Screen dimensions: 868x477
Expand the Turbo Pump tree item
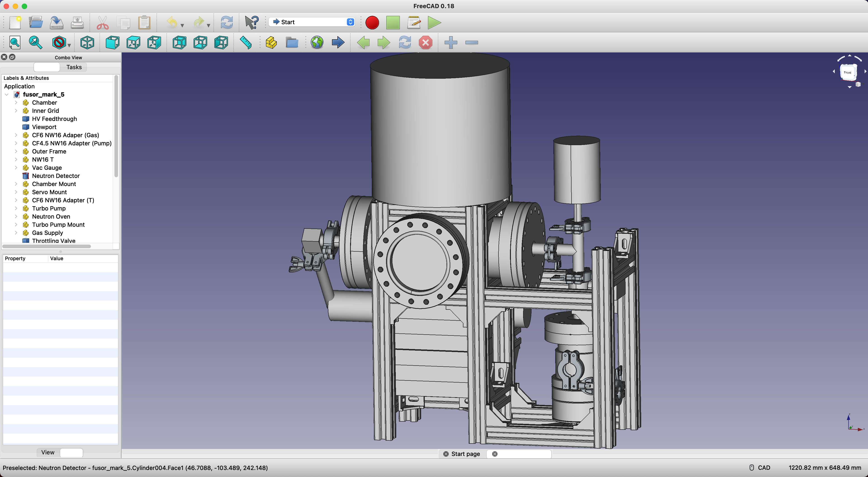[16, 208]
